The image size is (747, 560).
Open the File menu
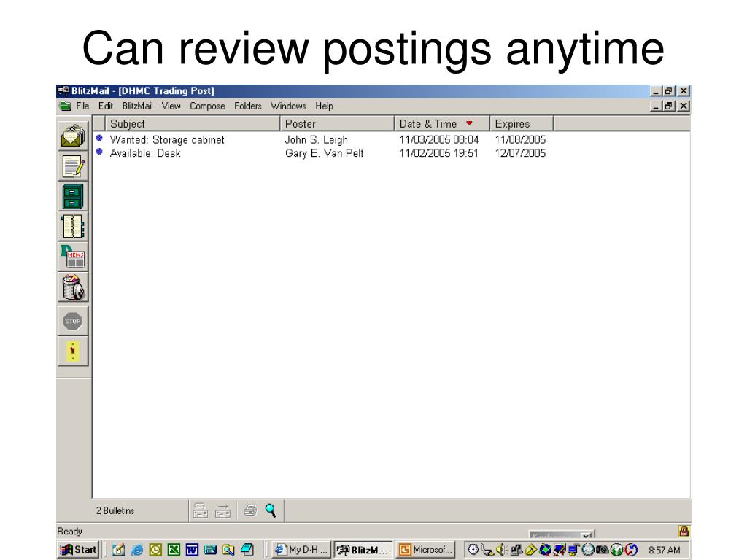pyautogui.click(x=82, y=106)
